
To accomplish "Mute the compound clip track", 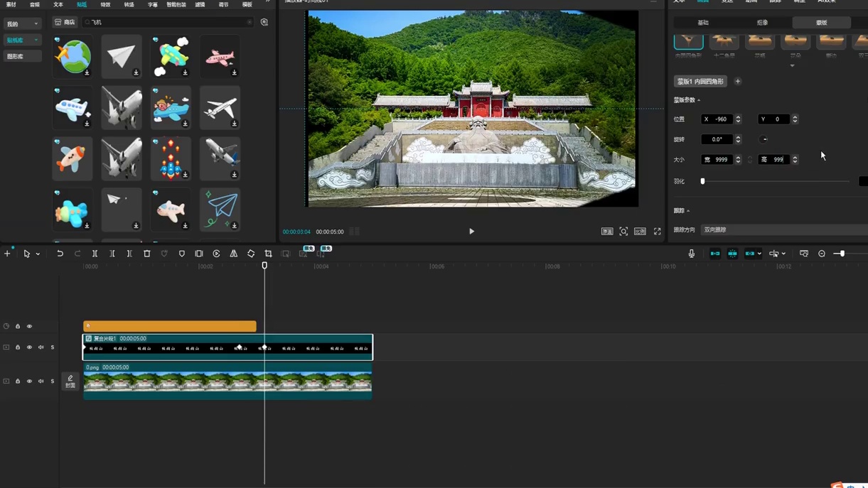I will pyautogui.click(x=41, y=347).
